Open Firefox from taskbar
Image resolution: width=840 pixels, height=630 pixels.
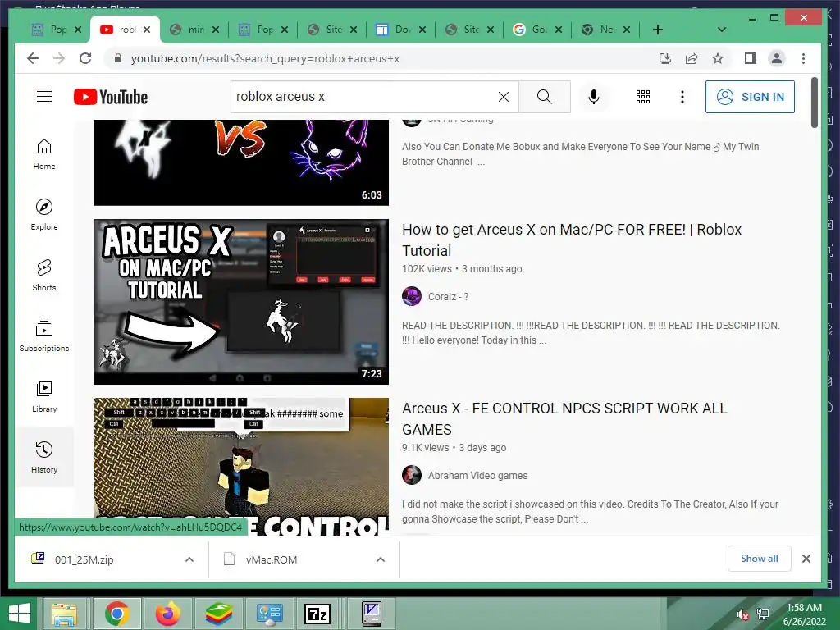(x=167, y=614)
